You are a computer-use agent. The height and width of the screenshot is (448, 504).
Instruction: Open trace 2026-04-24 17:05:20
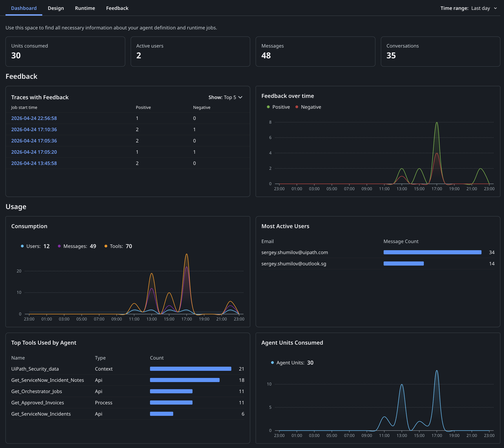[x=34, y=152]
